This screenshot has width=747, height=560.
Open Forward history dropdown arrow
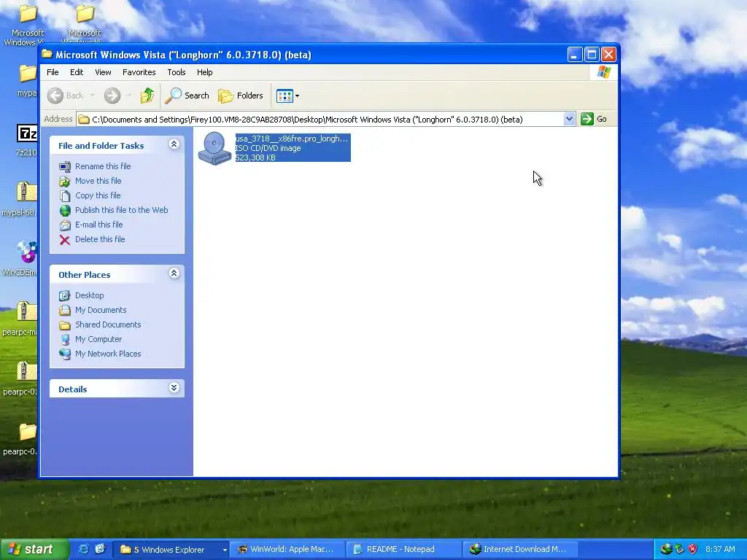[x=128, y=96]
